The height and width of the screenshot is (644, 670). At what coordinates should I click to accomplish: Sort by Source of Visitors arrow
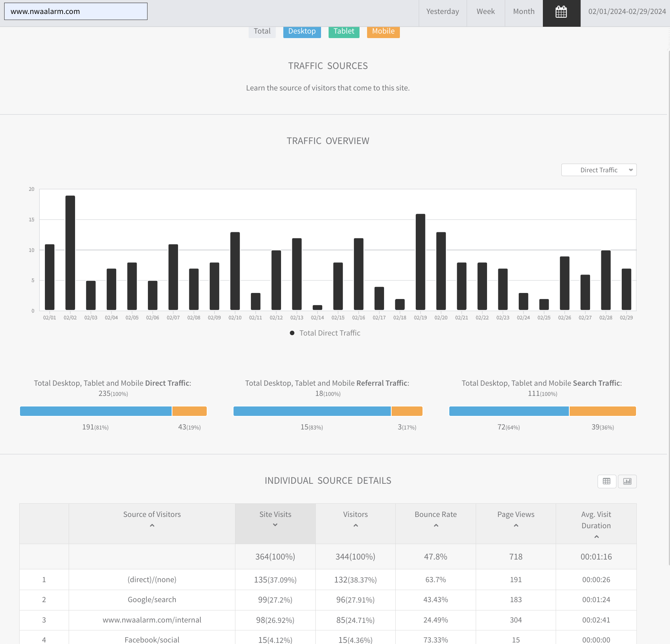(152, 525)
